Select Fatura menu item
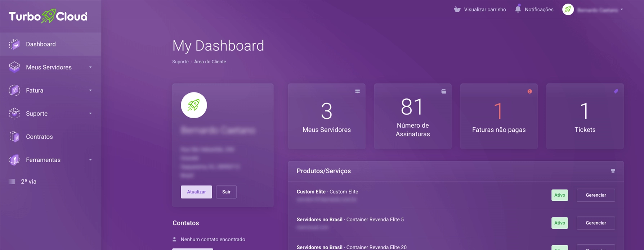Viewport: 644px width, 250px height. point(50,90)
